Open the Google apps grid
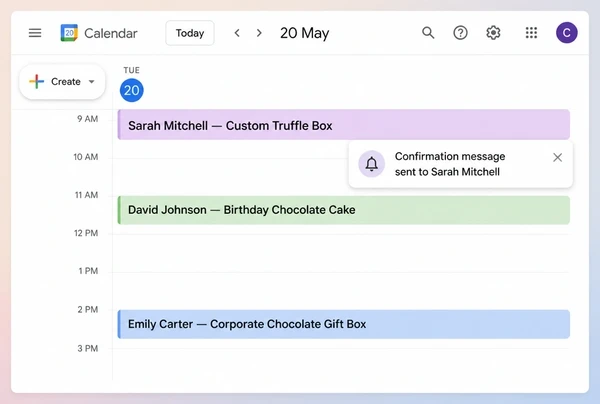Image resolution: width=600 pixels, height=404 pixels. (x=531, y=33)
